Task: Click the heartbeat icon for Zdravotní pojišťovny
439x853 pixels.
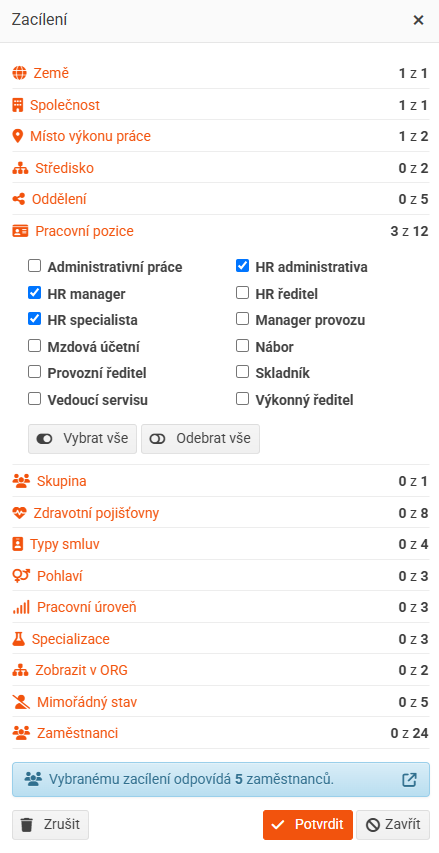Action: (20, 513)
